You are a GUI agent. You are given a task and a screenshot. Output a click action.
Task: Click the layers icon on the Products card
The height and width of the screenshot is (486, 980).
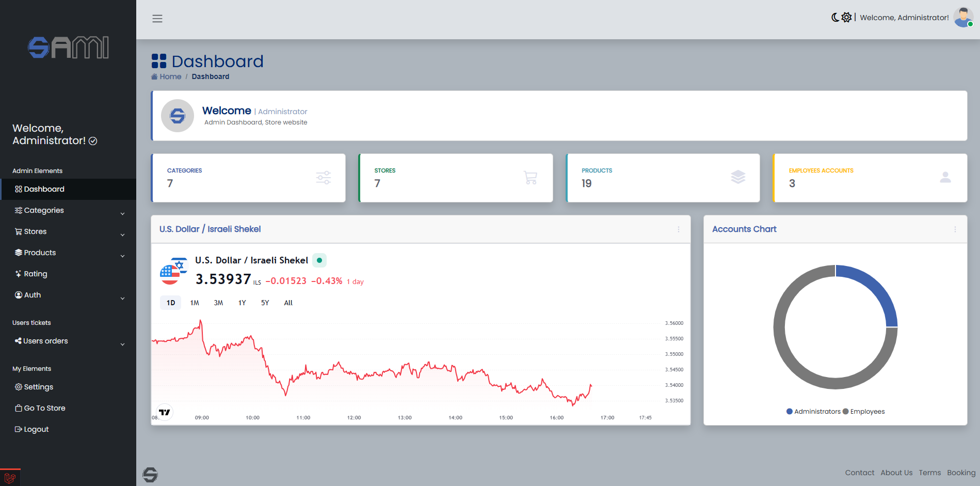(x=738, y=178)
